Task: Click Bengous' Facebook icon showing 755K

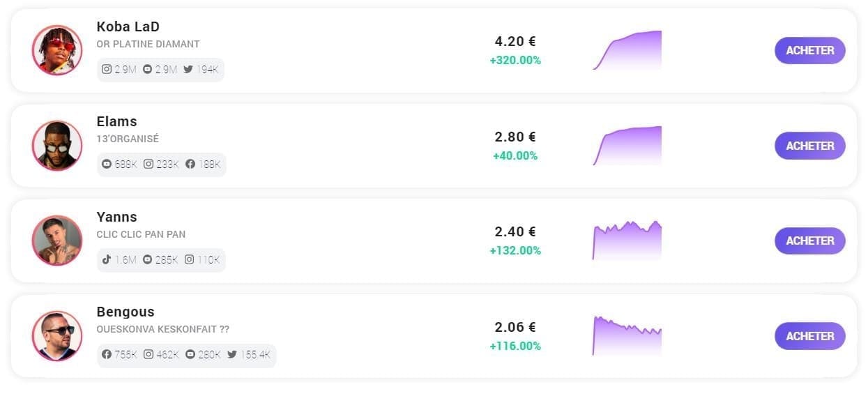Action: coord(107,355)
